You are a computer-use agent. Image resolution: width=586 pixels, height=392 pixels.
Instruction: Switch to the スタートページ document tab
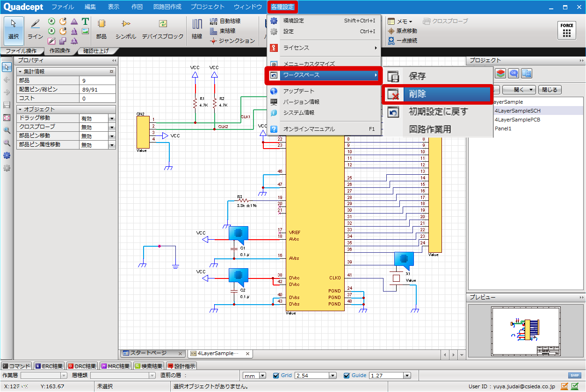152,353
